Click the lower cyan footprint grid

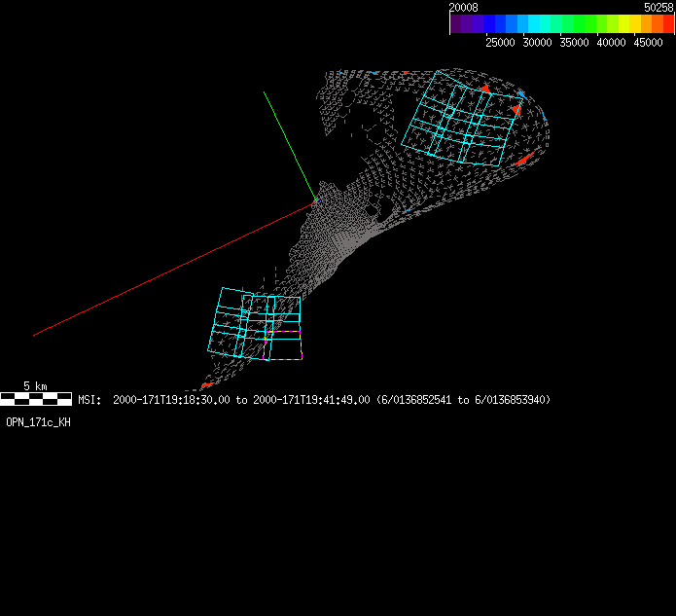tap(255, 323)
